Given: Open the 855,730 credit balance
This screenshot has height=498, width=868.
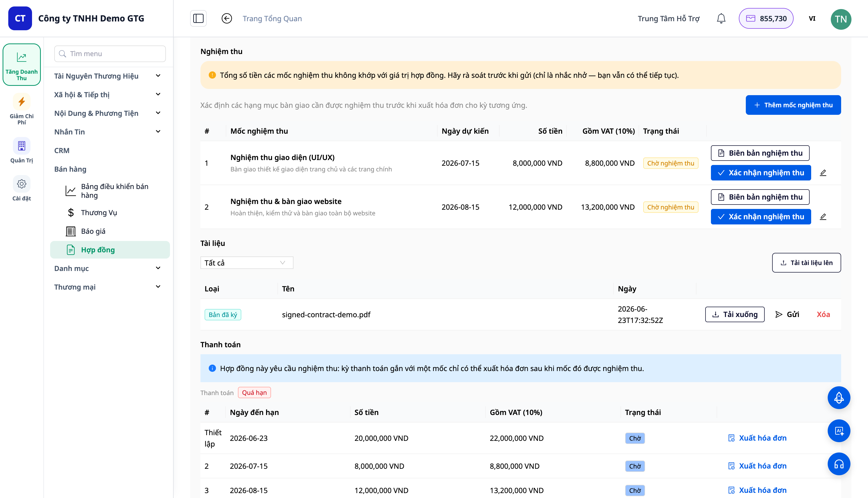Looking at the screenshot, I should click(x=766, y=18).
